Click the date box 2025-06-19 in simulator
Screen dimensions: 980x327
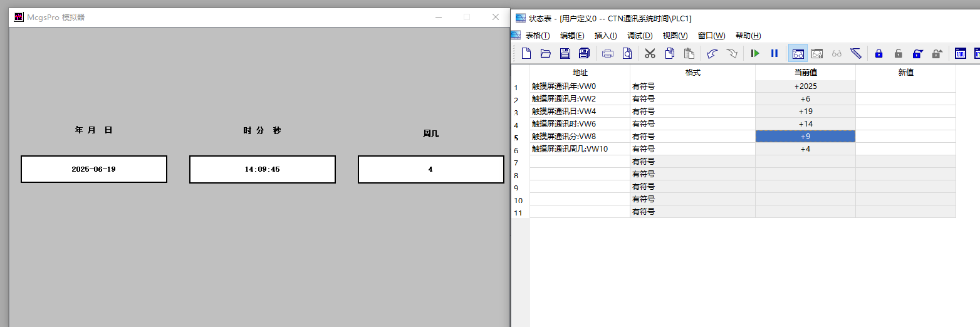[94, 169]
